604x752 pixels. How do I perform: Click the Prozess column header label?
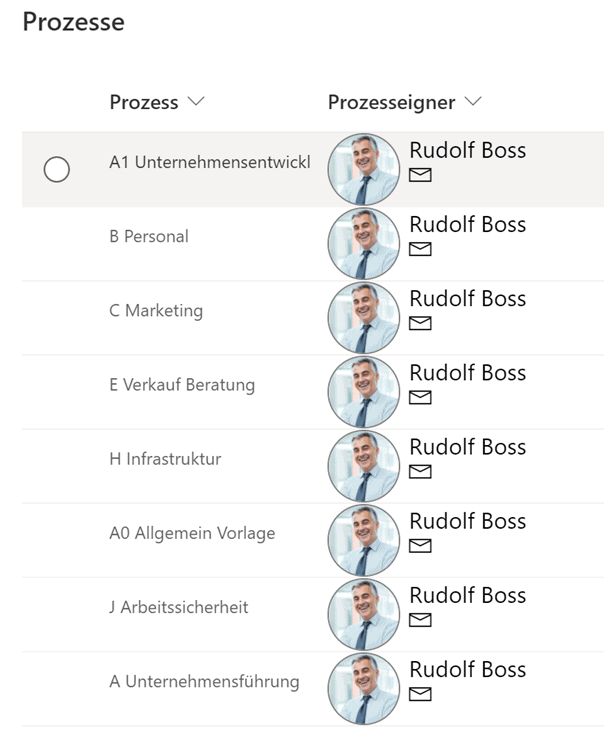point(144,102)
